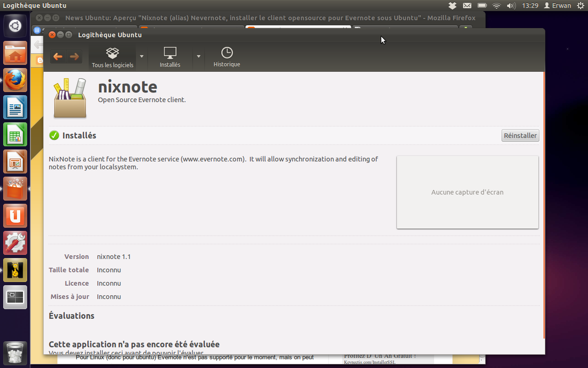Open the Ubuntu Dash home launcher

(15, 26)
